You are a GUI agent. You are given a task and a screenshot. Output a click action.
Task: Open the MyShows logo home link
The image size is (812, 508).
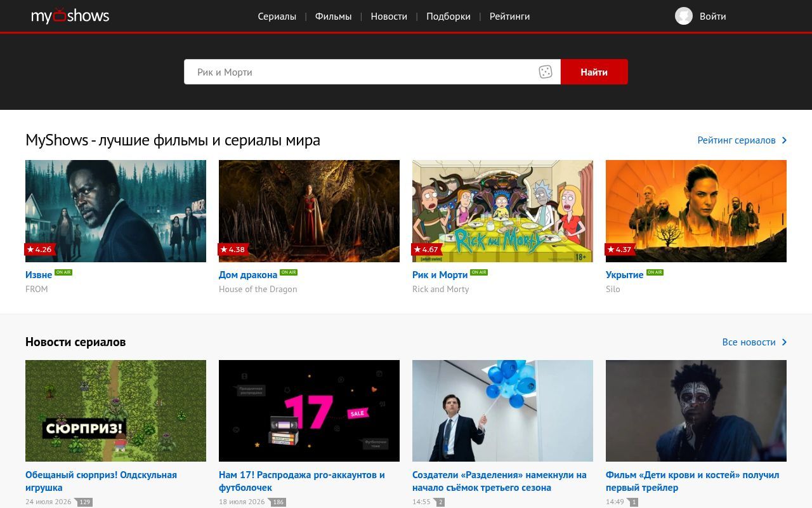[70, 16]
